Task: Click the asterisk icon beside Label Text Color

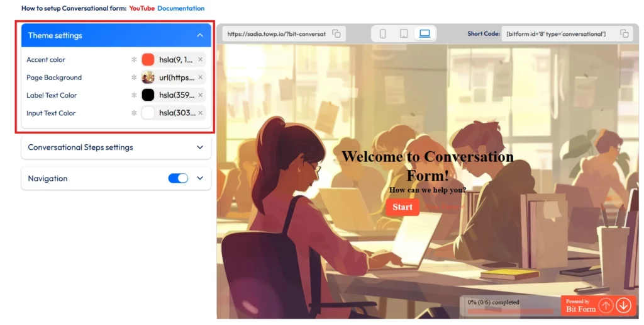Action: [x=134, y=96]
